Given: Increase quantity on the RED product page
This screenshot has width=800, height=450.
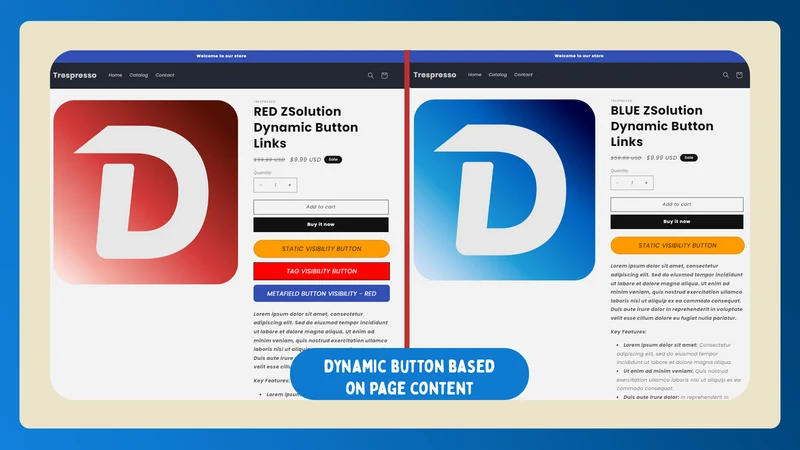Looking at the screenshot, I should 289,185.
